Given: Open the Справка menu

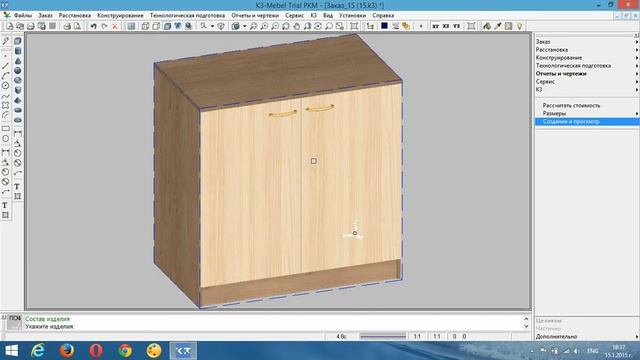Looking at the screenshot, I should (383, 16).
